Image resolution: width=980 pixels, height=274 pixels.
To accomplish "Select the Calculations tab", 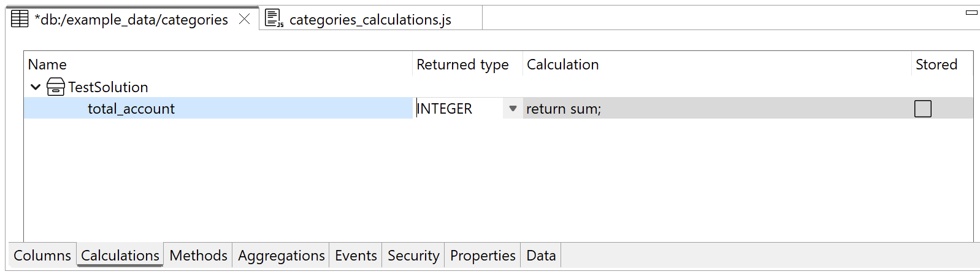I will pos(120,256).
